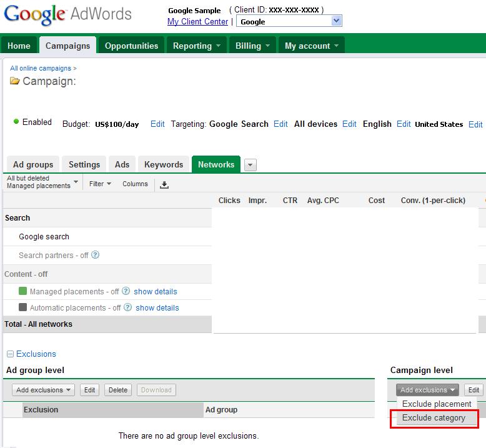Click the Exclusions link

point(36,354)
